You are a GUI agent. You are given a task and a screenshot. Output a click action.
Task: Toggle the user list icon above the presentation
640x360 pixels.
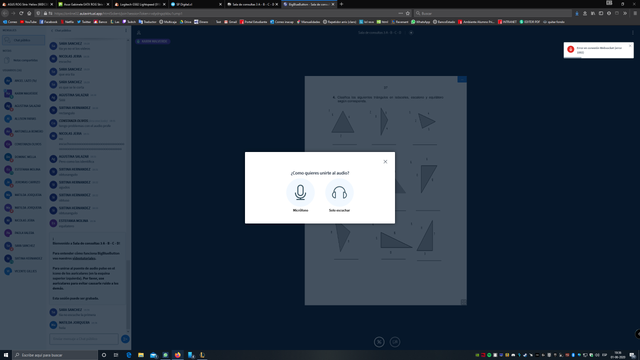click(139, 32)
